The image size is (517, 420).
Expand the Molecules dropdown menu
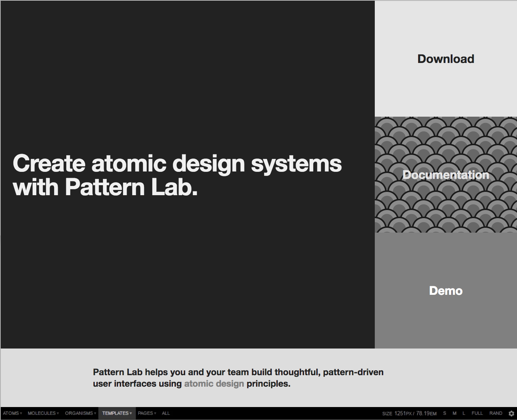(43, 413)
